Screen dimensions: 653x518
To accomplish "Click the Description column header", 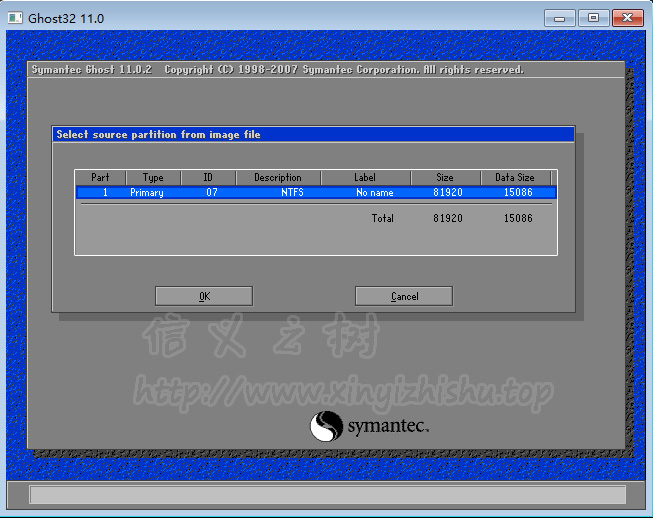I will click(x=277, y=178).
